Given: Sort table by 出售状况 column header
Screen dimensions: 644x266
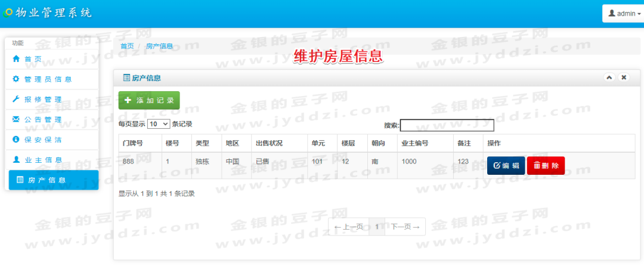Looking at the screenshot, I should [x=279, y=143].
